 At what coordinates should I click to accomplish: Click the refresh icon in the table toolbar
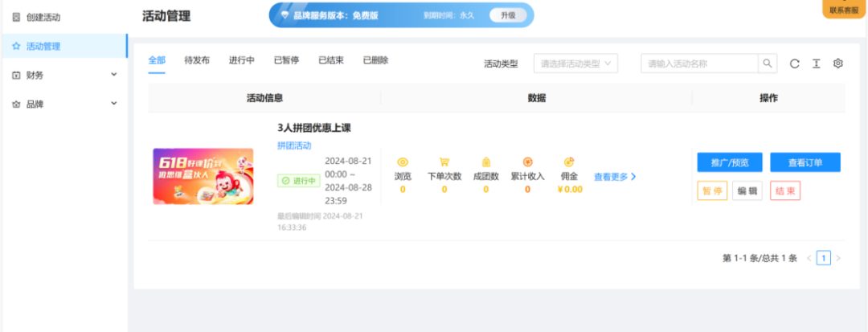coord(794,64)
